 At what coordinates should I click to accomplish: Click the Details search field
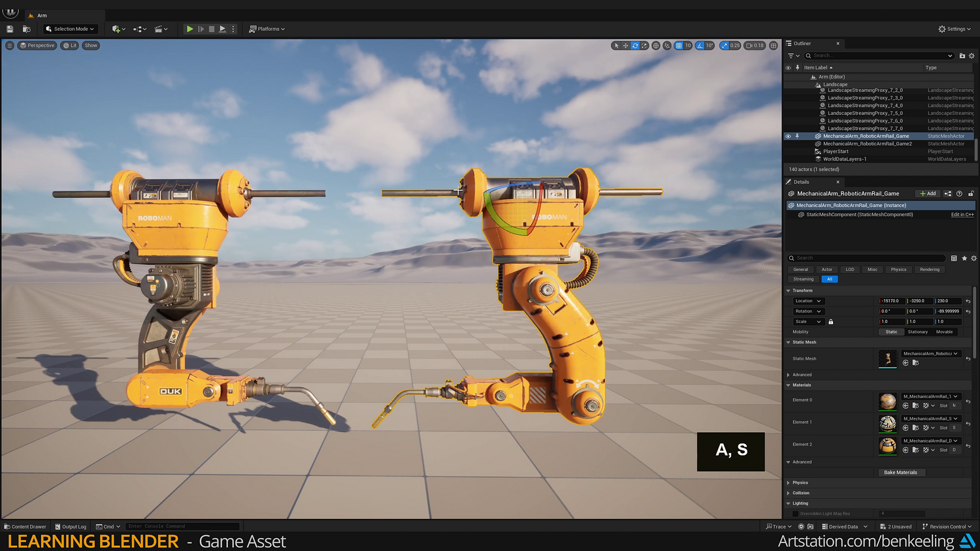point(867,258)
